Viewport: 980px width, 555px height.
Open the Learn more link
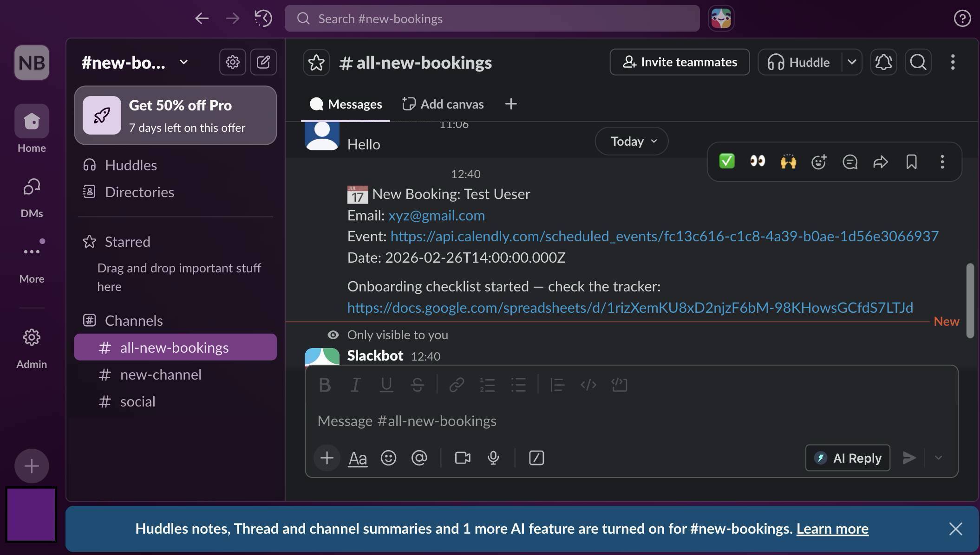(833, 529)
